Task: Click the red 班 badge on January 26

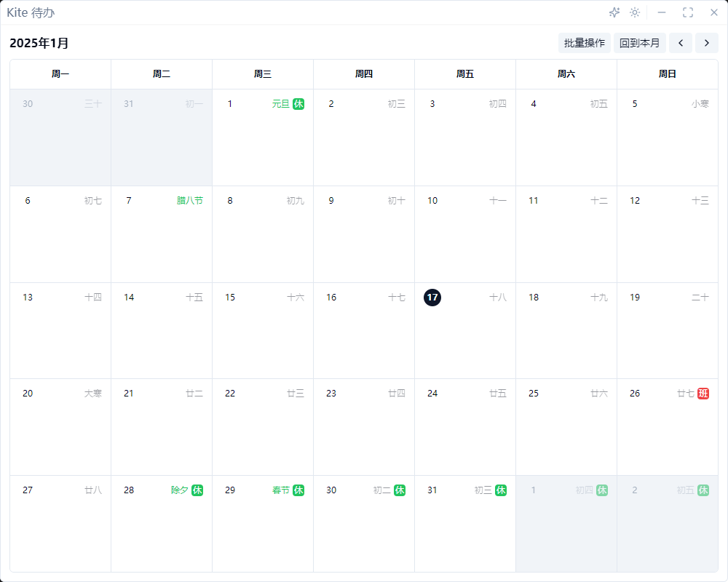Action: pos(703,394)
